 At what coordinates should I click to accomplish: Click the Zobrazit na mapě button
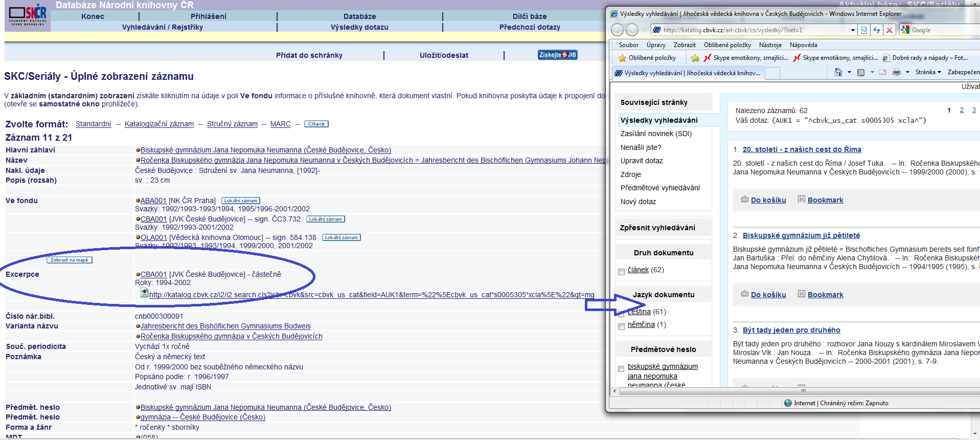tap(70, 260)
